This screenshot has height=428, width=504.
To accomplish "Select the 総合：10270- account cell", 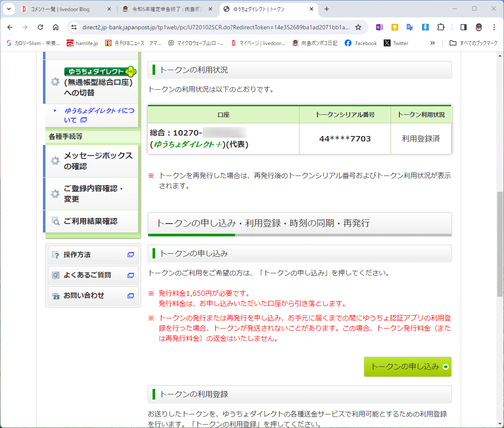I will point(224,139).
